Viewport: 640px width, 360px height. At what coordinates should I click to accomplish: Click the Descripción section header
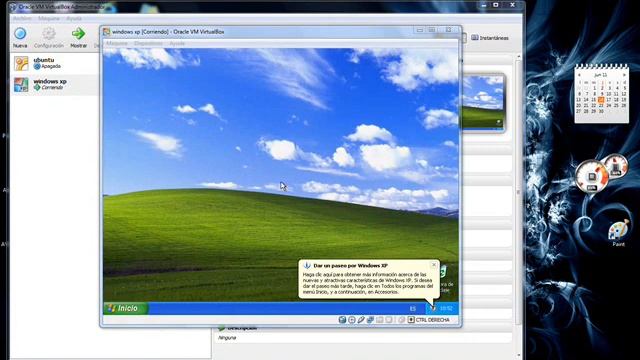[x=242, y=328]
